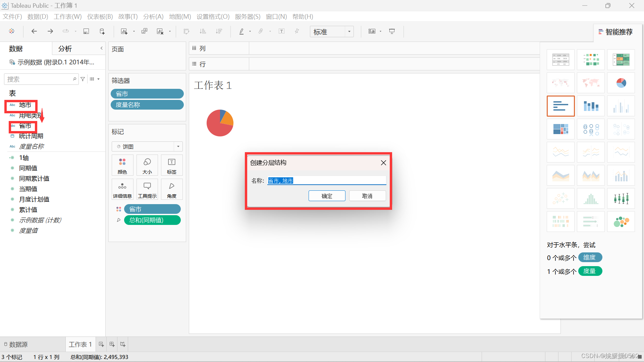The image size is (644, 362).
Task: Click the save workbook icon
Action: pyautogui.click(x=86, y=32)
